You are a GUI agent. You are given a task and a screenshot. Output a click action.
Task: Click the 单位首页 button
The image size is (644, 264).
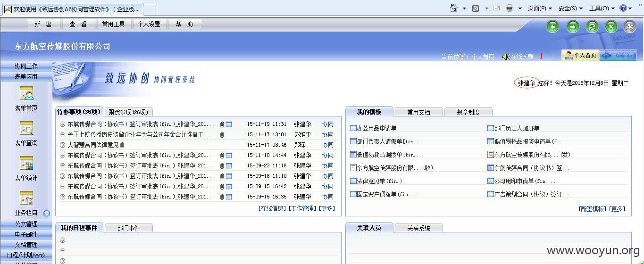[x=618, y=56]
